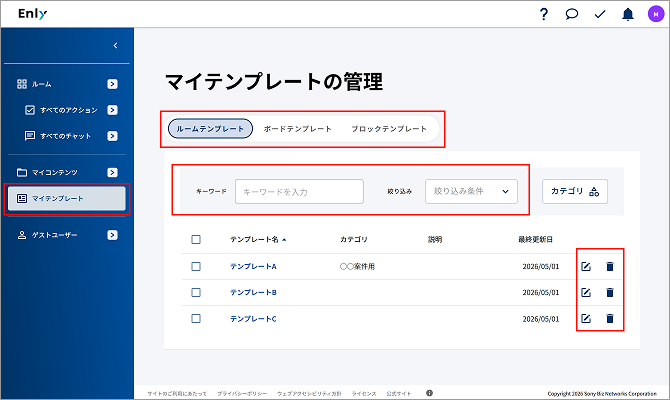Open the help question mark icon
The width and height of the screenshot is (670, 400).
point(544,14)
